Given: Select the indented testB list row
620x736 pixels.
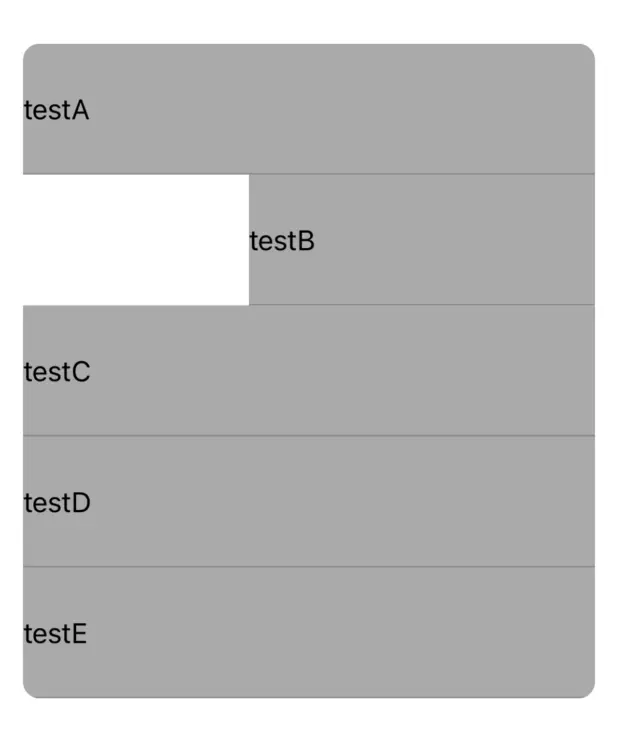Looking at the screenshot, I should coord(421,240).
